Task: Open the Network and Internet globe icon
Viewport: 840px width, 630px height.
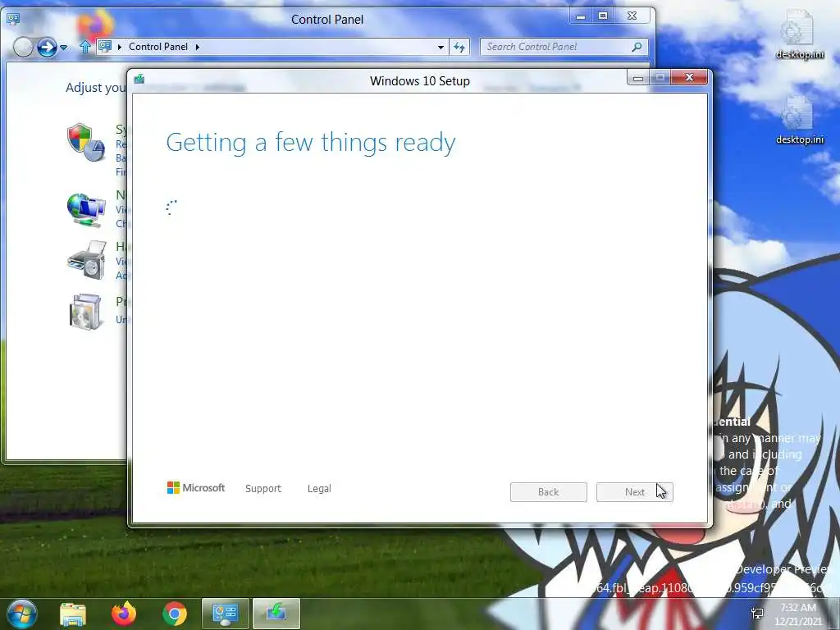Action: [x=86, y=209]
